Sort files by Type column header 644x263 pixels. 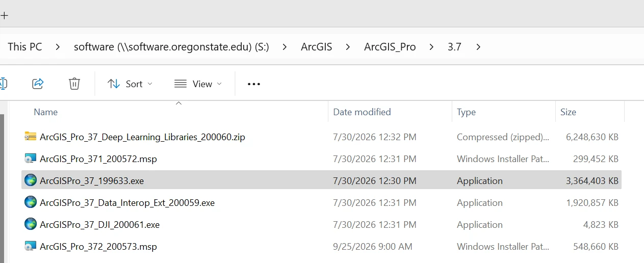click(x=466, y=112)
